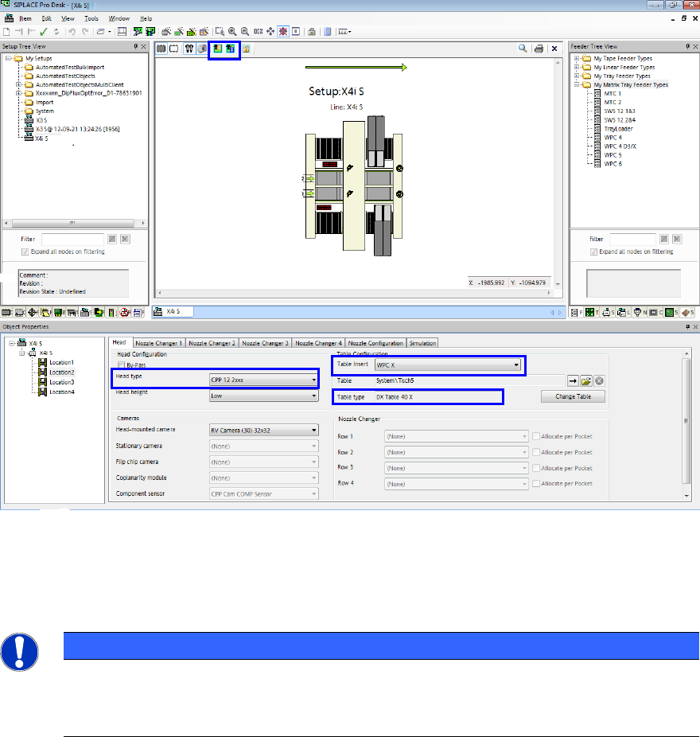Click the apply filter icon in Setup Tree filter
700x737 pixels.
pos(112,239)
